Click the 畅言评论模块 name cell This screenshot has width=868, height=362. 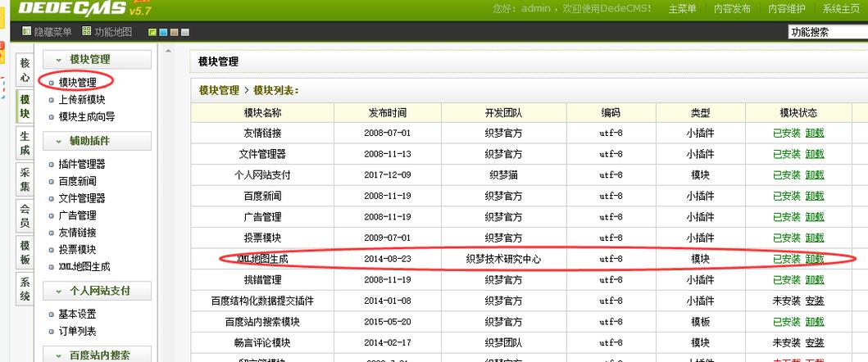pos(262,342)
